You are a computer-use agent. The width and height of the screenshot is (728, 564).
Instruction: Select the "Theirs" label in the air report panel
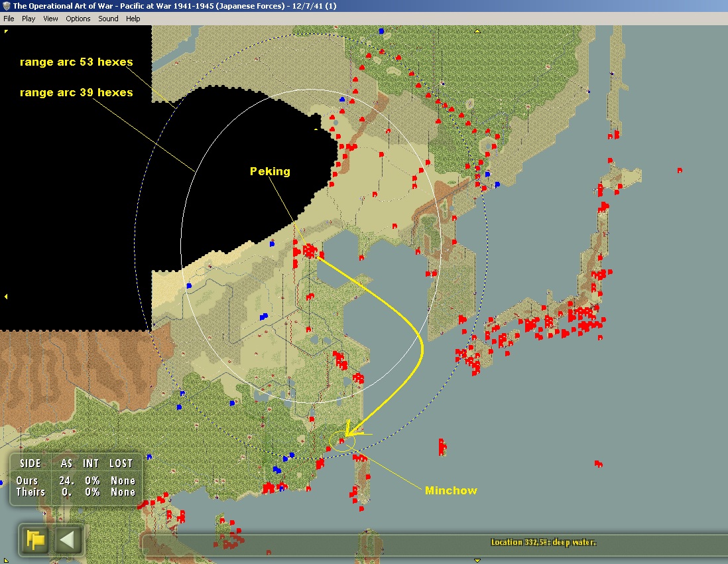pos(30,492)
